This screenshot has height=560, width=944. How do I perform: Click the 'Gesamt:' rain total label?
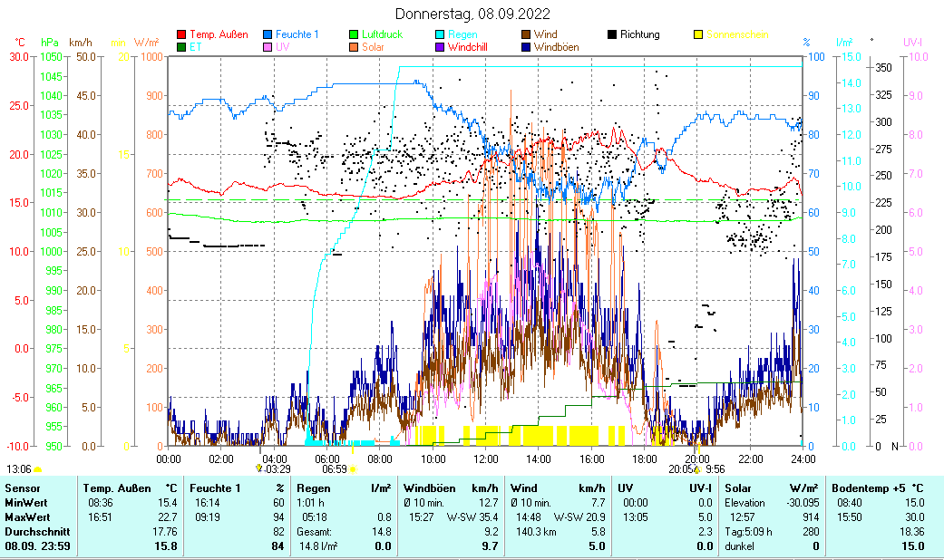point(314,532)
